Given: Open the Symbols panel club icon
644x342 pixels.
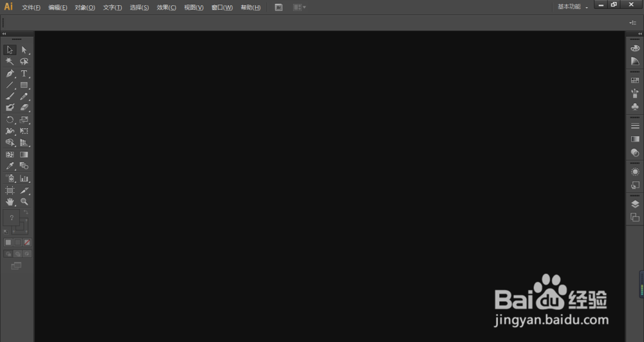Looking at the screenshot, I should click(635, 107).
